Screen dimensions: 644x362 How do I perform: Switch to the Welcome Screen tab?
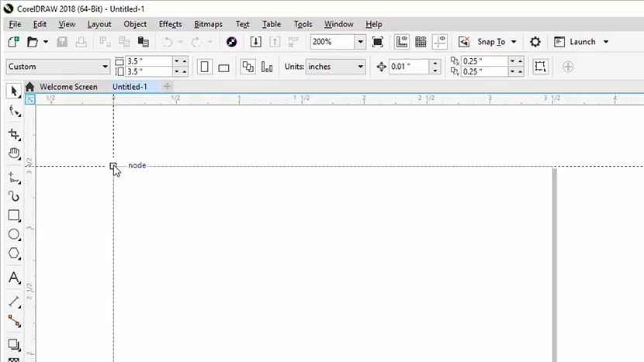pos(68,87)
